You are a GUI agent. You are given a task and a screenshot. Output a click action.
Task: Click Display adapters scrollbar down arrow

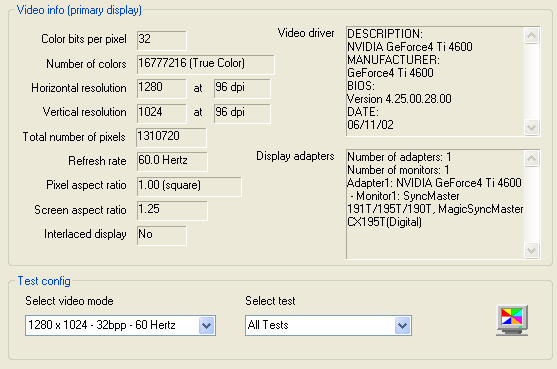click(x=531, y=250)
